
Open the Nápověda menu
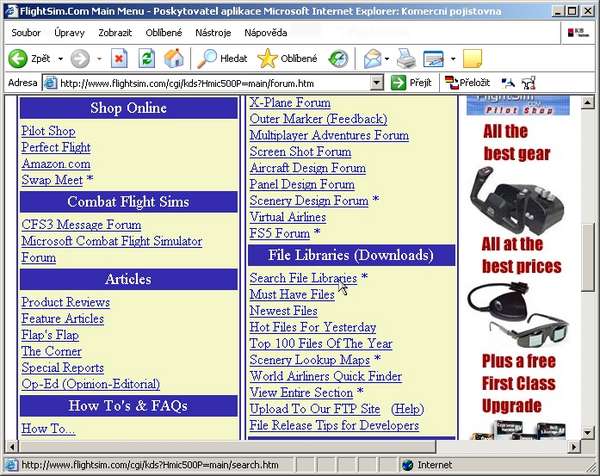[x=266, y=33]
